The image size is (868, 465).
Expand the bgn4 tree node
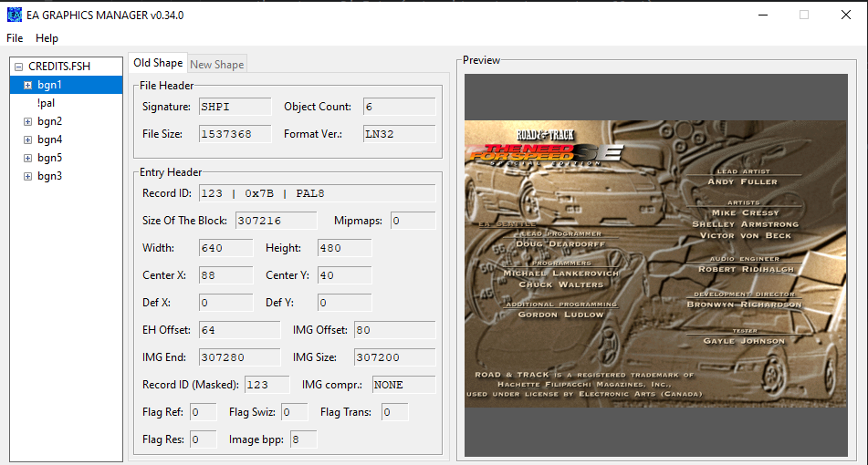(27, 139)
